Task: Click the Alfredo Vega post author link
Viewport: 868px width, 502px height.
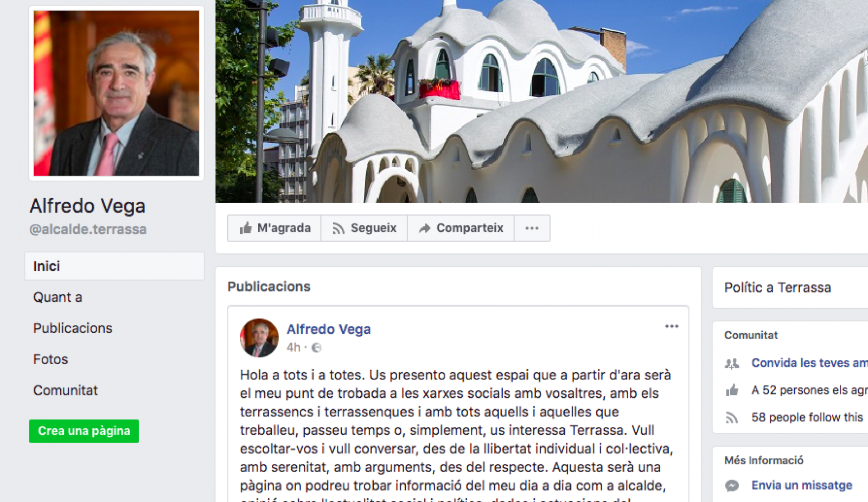Action: [329, 329]
